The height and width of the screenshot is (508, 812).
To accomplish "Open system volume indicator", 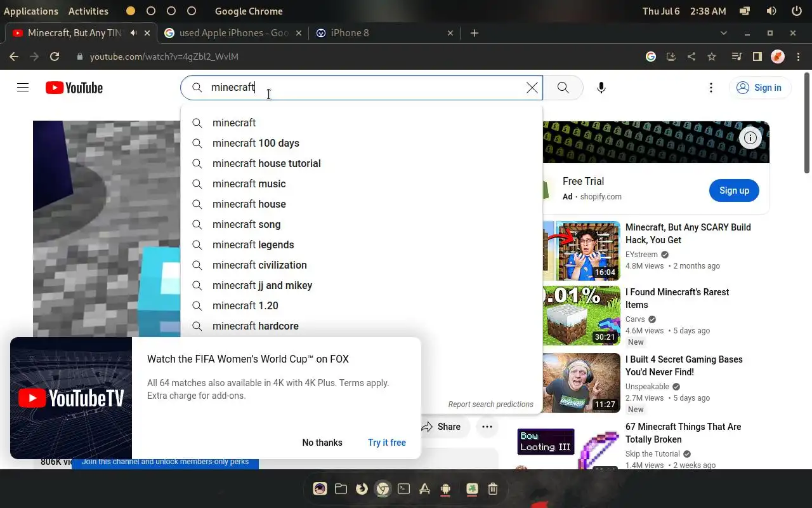I will (771, 11).
